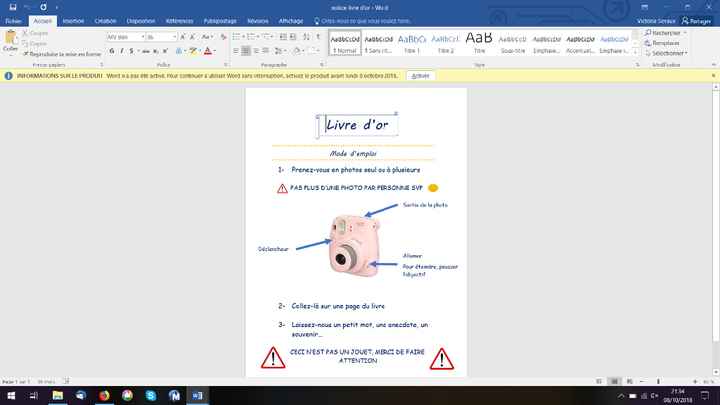720x405 pixels.
Task: Align text left
Action: 236,51
